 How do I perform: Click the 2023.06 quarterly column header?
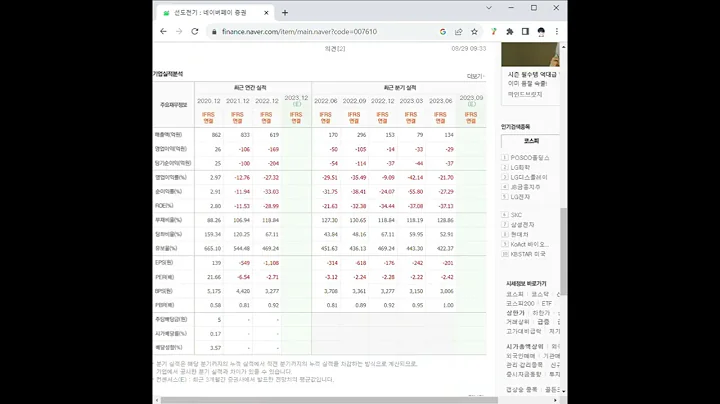tap(440, 101)
